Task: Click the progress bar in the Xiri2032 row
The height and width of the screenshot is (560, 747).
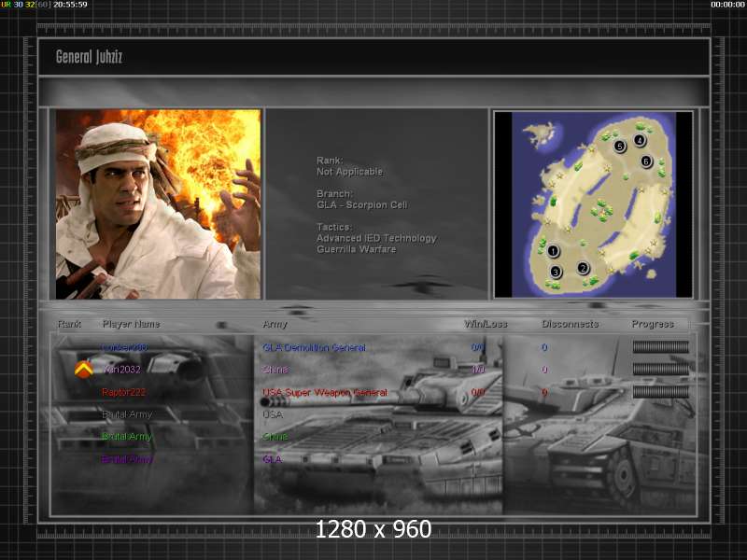Action: click(x=660, y=369)
